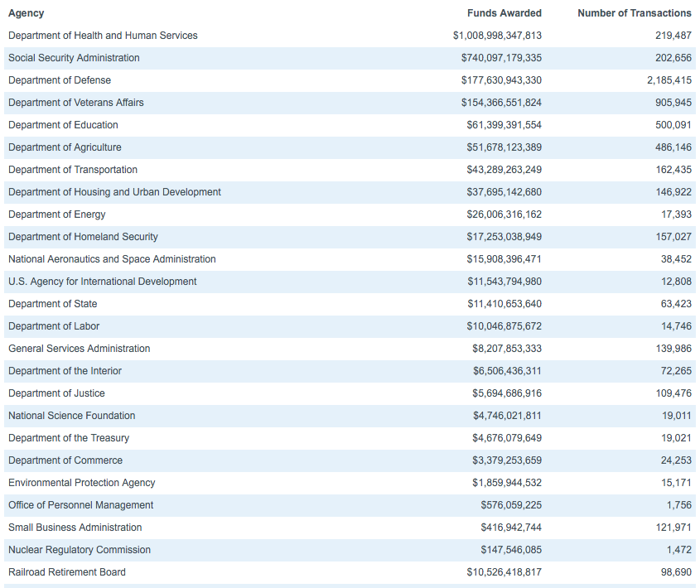Select the $15,908,396,471 amount

(x=504, y=259)
